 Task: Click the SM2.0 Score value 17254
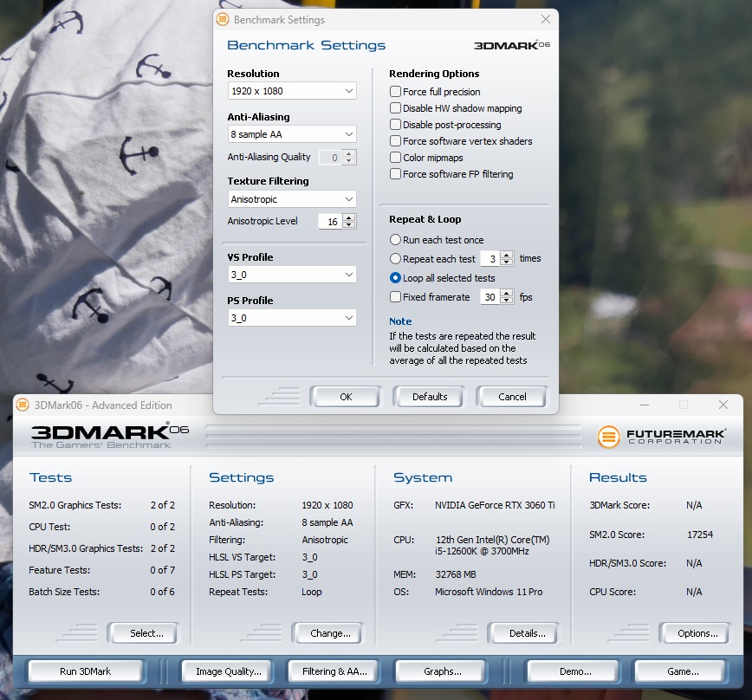[700, 535]
